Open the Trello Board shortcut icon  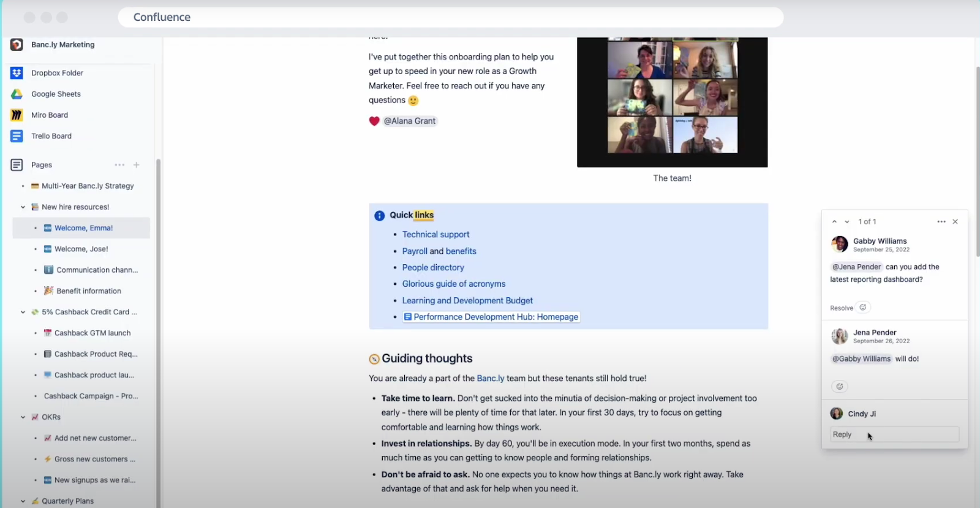coord(17,136)
